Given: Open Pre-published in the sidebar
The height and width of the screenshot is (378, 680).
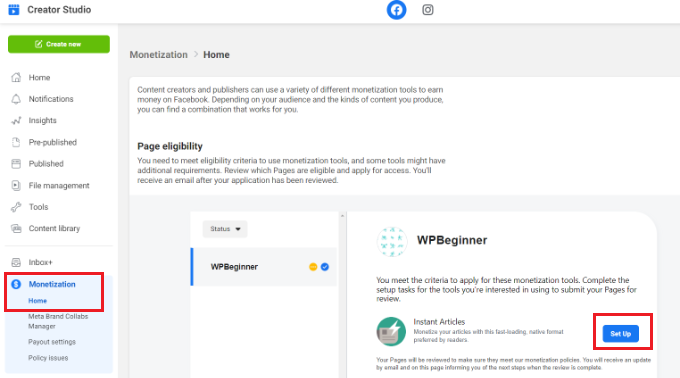Looking at the screenshot, I should [52, 142].
